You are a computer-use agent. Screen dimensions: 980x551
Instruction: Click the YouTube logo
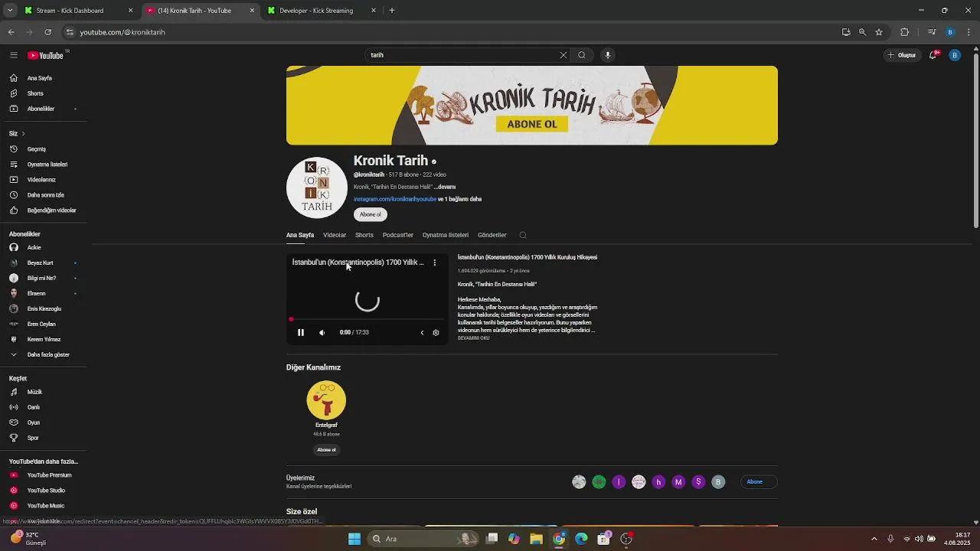click(x=46, y=55)
